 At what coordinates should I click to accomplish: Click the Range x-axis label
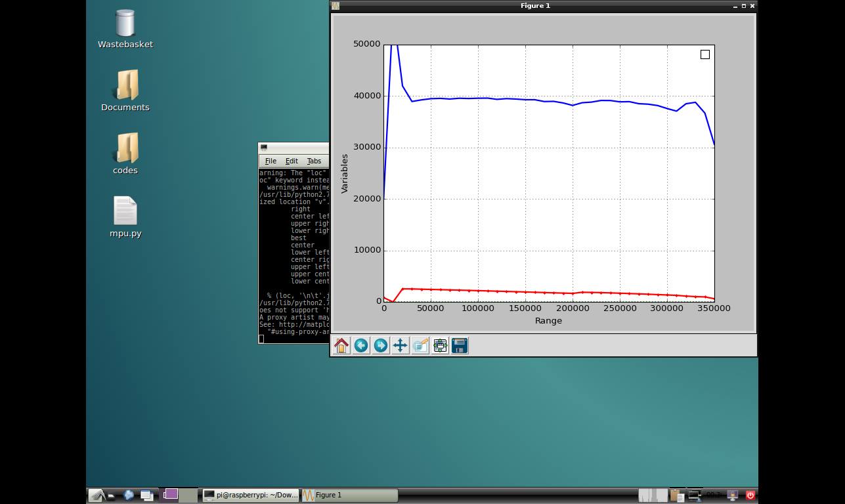[548, 320]
